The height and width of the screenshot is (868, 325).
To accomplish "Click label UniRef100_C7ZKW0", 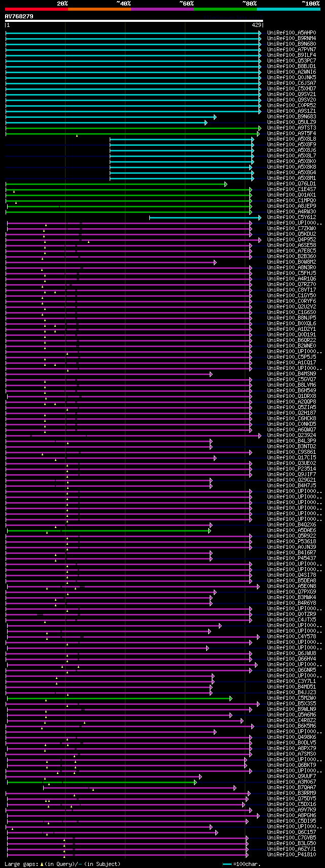I will [291, 229].
